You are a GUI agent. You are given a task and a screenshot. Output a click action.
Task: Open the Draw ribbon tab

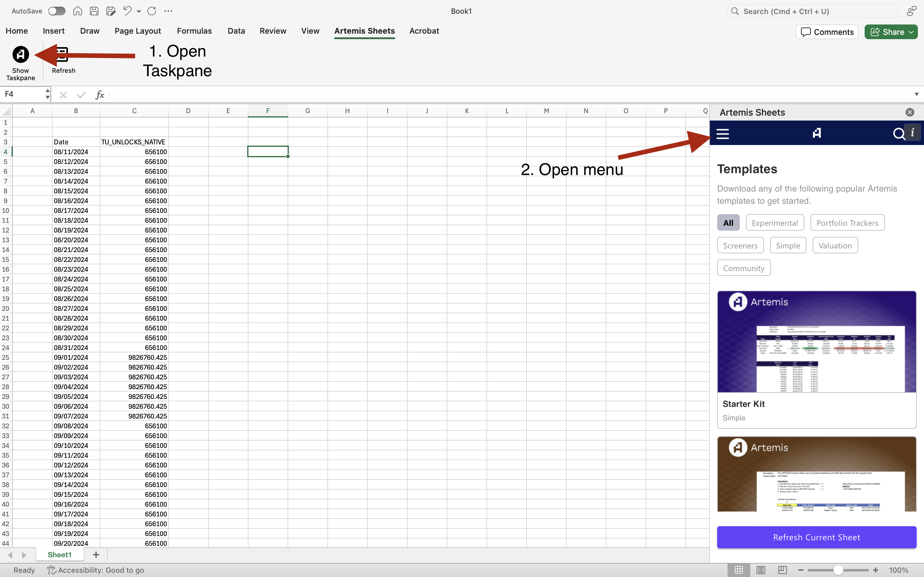pos(90,31)
